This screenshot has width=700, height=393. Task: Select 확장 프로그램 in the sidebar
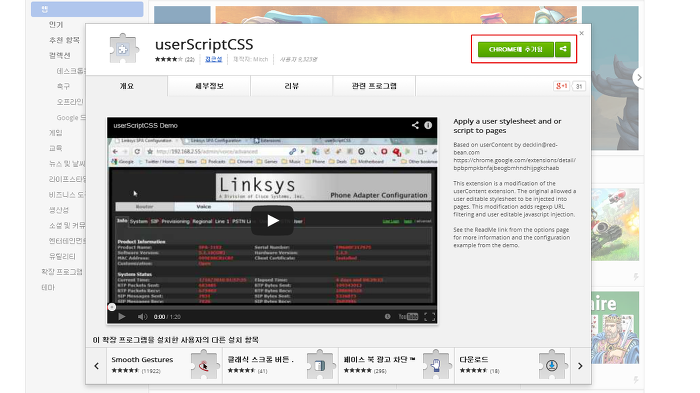pos(62,272)
